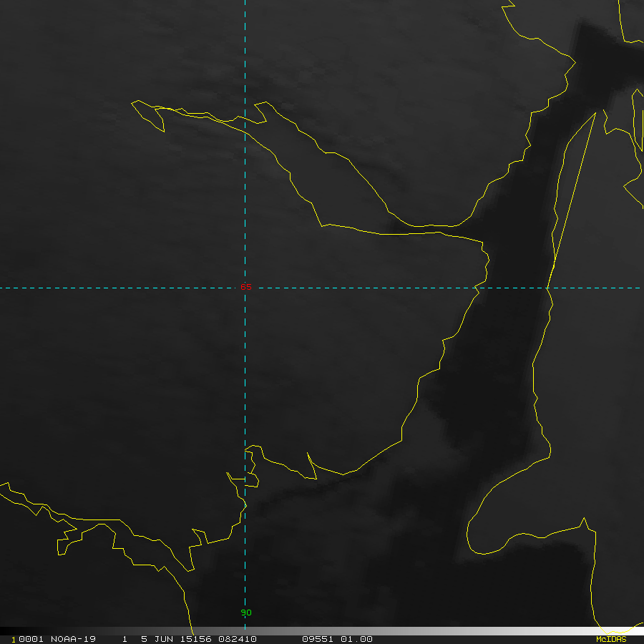
Task: Select the 15156 Julian day value
Action: pyautogui.click(x=193, y=639)
